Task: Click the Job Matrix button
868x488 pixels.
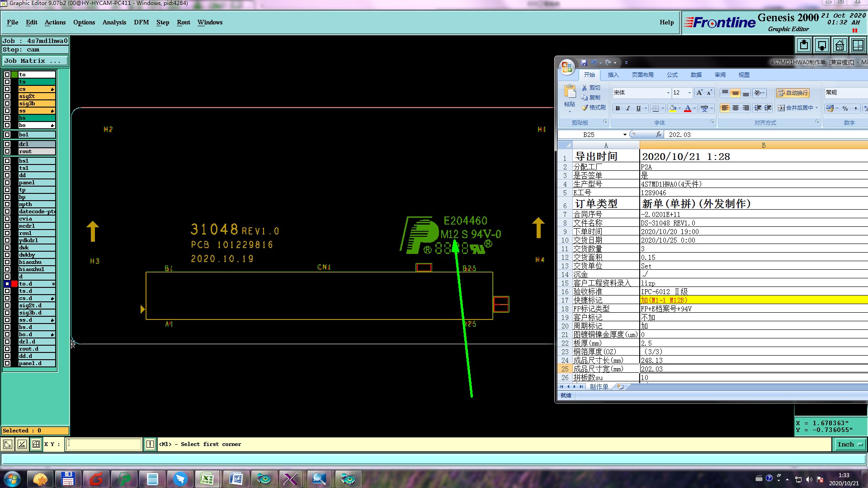Action: tap(35, 61)
